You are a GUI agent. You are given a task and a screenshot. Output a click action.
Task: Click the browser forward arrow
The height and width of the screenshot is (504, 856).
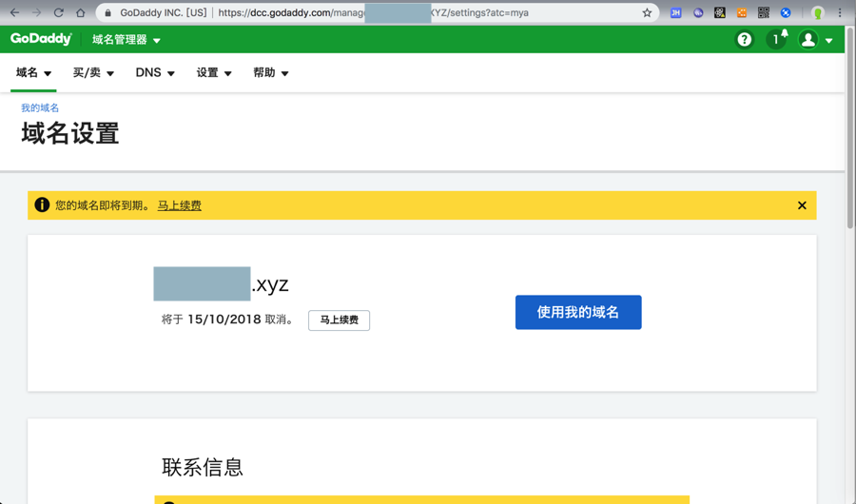point(36,12)
